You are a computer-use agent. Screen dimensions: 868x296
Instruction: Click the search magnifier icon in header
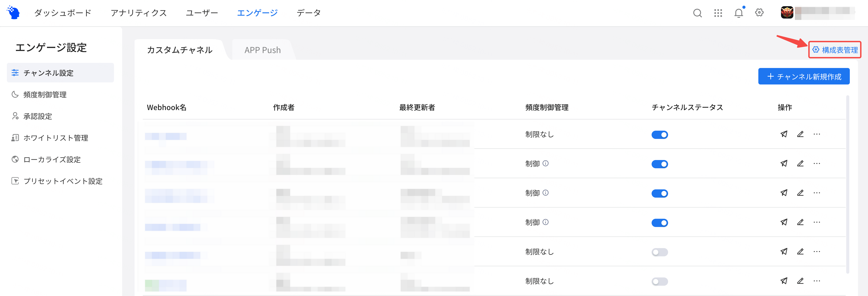click(697, 13)
